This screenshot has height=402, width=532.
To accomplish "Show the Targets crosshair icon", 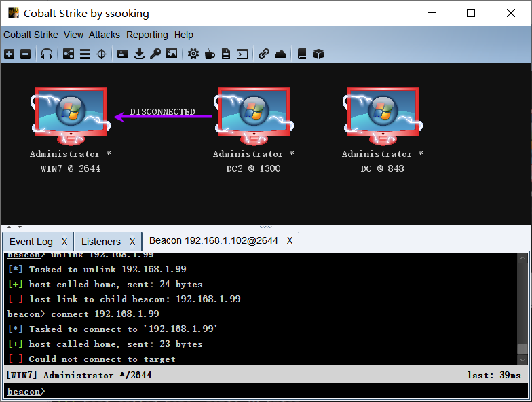I will pos(102,54).
